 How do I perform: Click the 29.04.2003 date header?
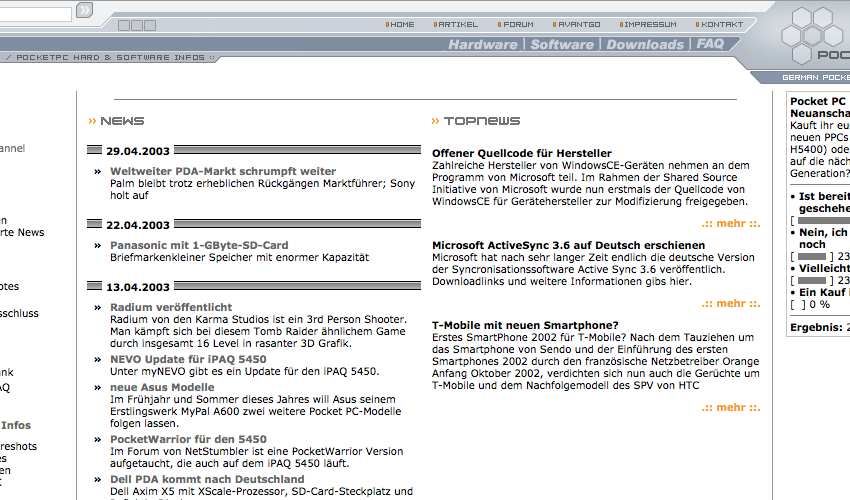tap(138, 151)
